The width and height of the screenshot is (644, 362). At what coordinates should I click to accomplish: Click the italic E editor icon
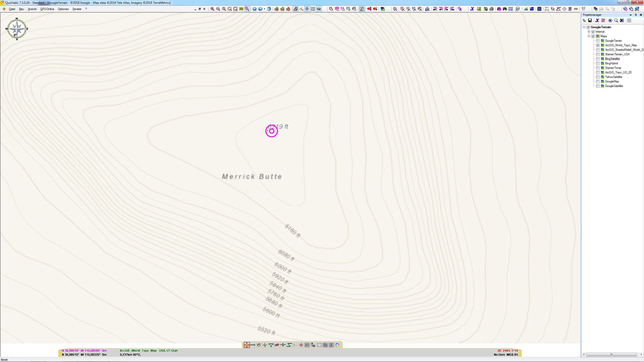pos(362,9)
